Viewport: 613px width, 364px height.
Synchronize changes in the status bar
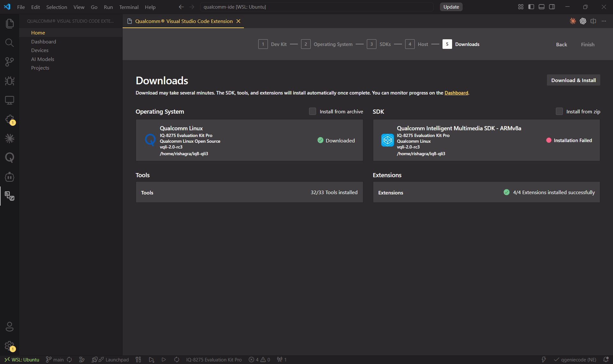tap(69, 360)
